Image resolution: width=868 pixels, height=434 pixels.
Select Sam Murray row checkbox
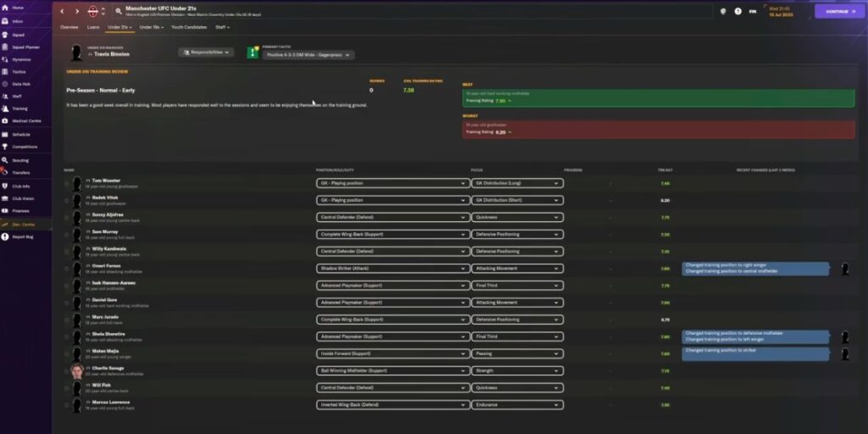pyautogui.click(x=67, y=235)
